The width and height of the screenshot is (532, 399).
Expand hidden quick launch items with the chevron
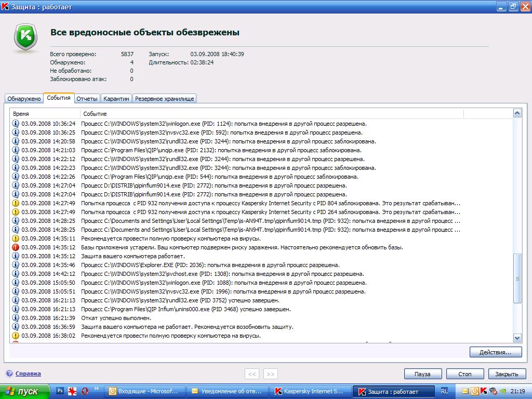tap(96, 389)
